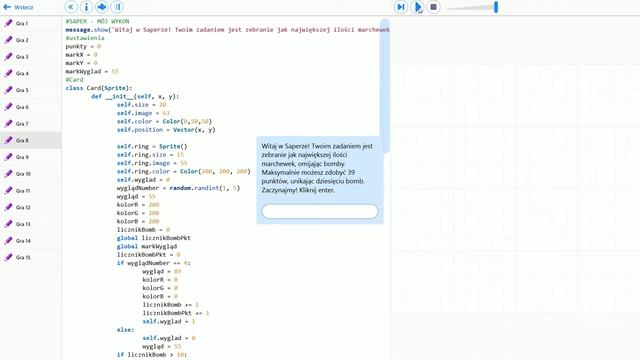Start the program with the play button

417,7
